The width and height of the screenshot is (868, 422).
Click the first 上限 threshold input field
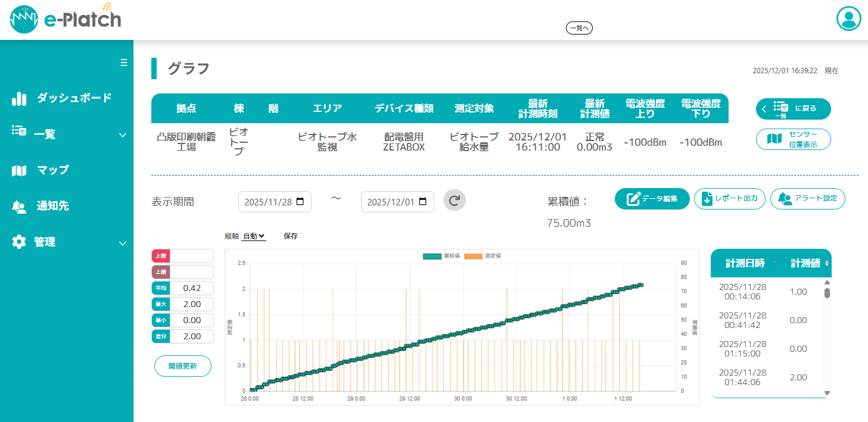click(191, 256)
